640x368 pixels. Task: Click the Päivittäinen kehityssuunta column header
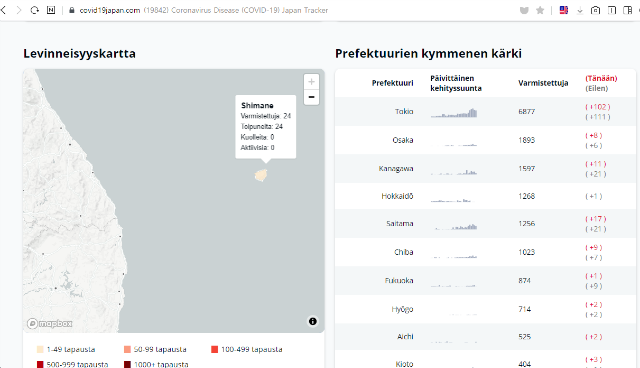(x=456, y=83)
